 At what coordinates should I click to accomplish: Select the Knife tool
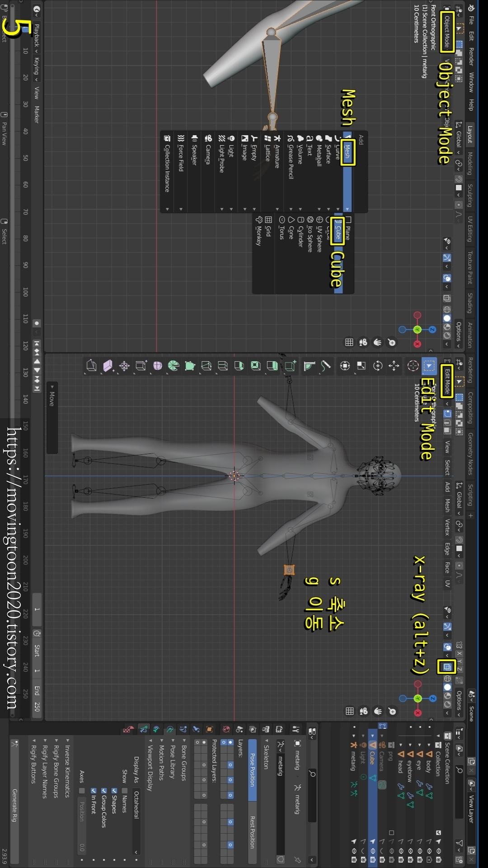[x=206, y=366]
